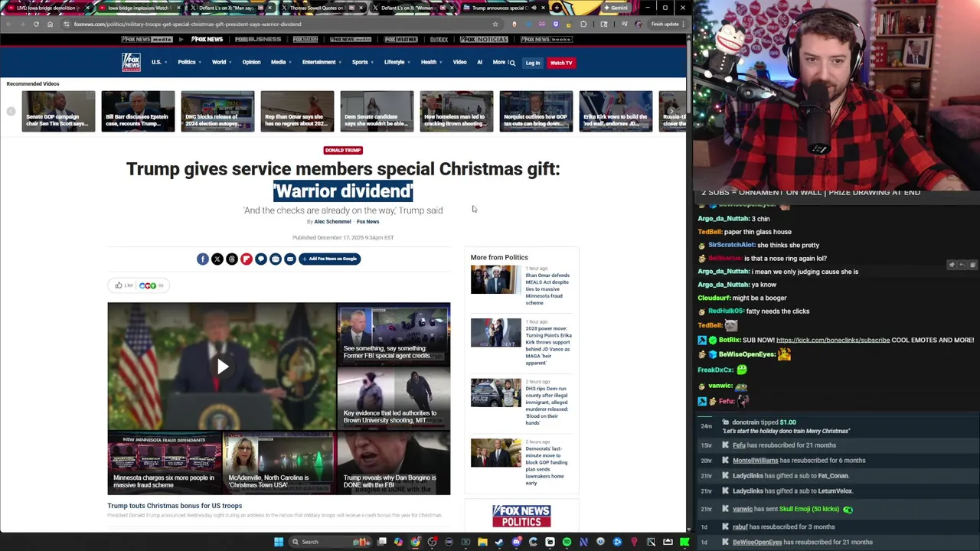Click the Watch TV button
The width and height of the screenshot is (980, 551).
click(561, 63)
